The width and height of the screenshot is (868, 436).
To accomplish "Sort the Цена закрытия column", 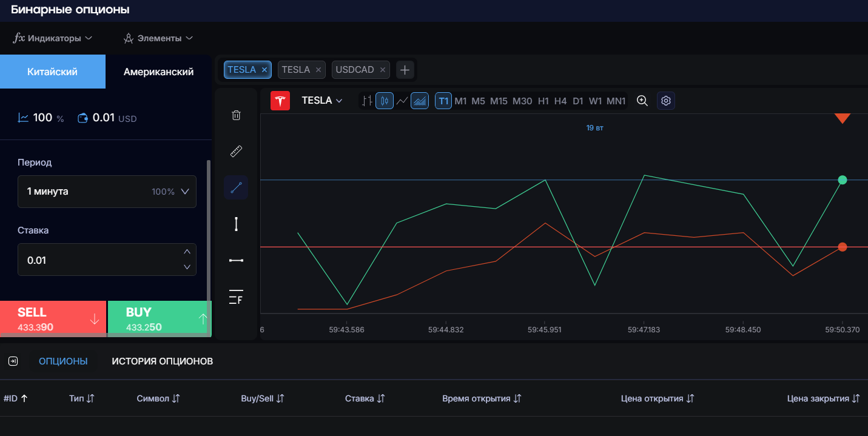I will click(x=856, y=398).
